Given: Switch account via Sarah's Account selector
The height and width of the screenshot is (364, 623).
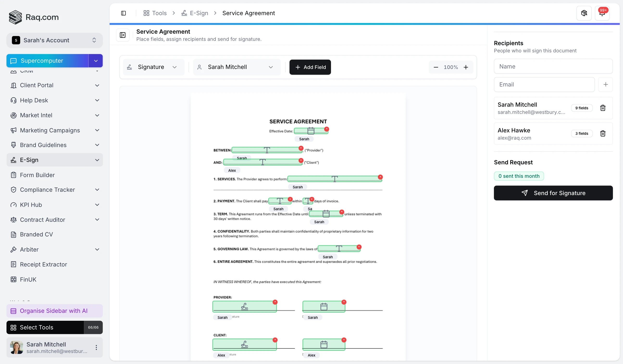Looking at the screenshot, I should [x=54, y=40].
